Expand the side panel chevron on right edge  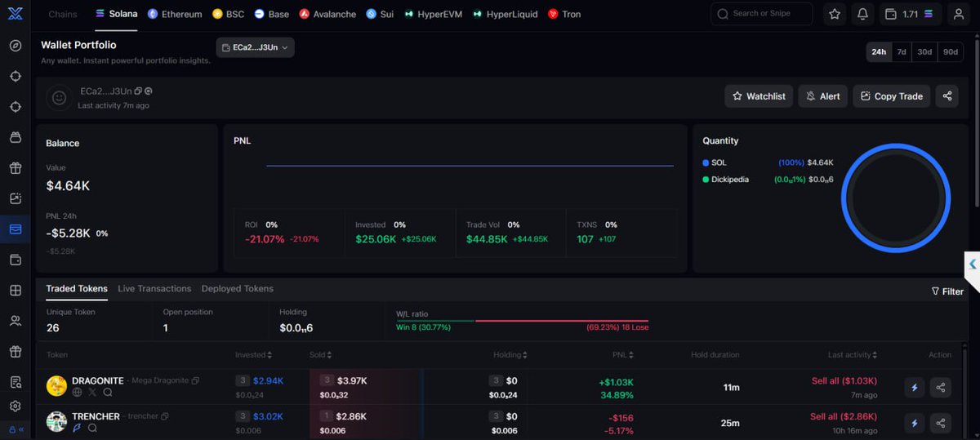coord(972,264)
